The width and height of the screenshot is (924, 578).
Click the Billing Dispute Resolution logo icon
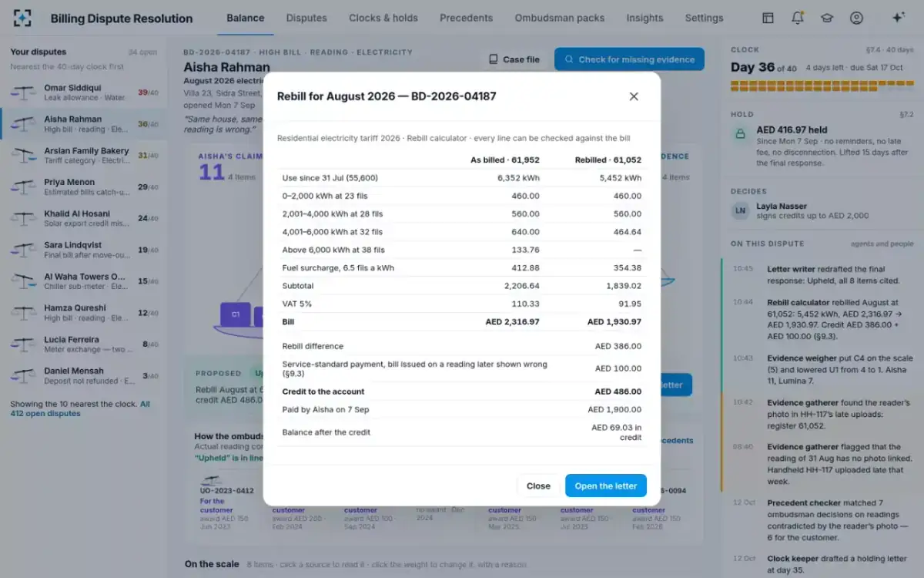(x=23, y=18)
